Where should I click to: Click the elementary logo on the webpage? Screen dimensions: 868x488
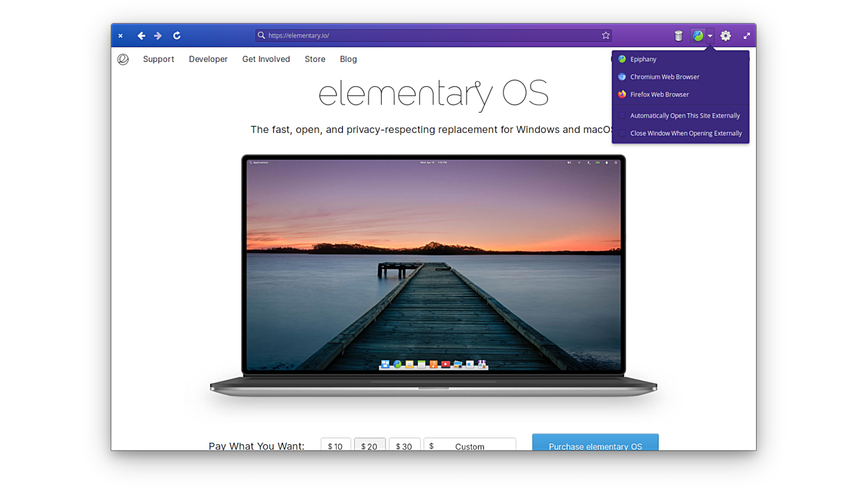coord(123,59)
